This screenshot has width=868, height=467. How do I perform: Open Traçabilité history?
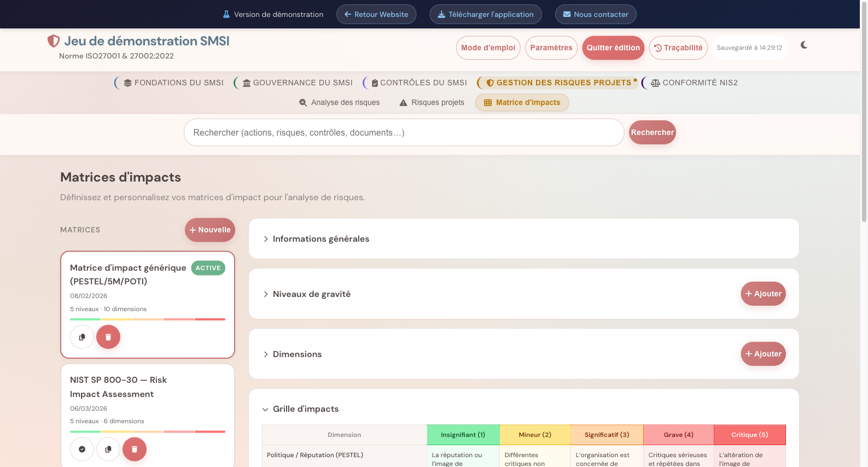coord(678,48)
